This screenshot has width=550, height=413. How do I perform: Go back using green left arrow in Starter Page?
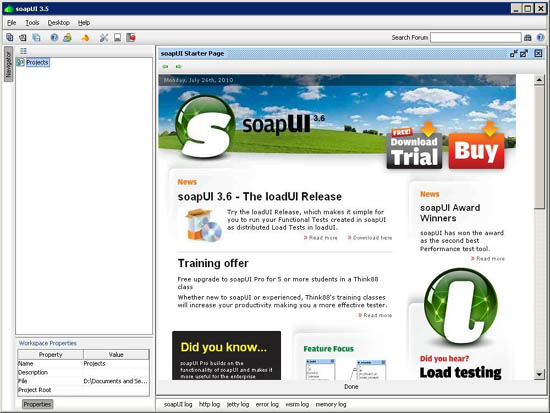click(165, 66)
